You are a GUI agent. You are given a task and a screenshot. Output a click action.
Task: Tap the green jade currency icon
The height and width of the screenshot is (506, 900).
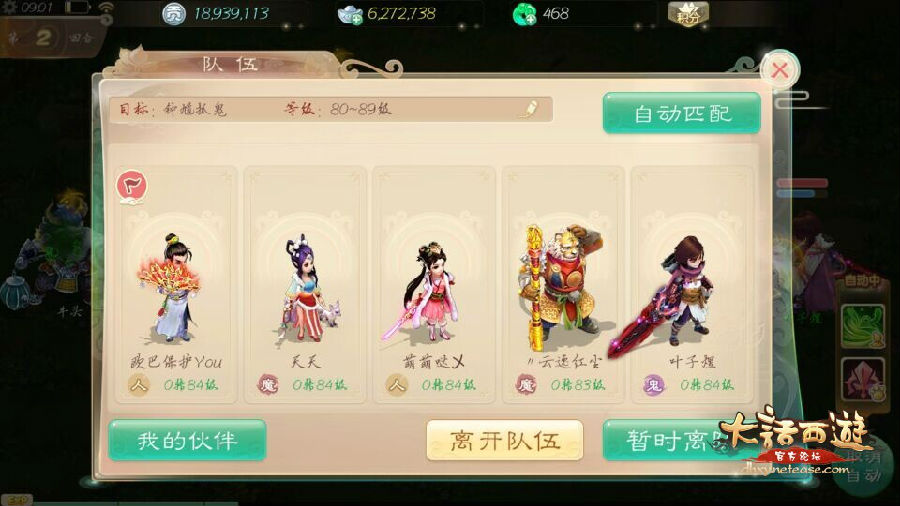[524, 14]
